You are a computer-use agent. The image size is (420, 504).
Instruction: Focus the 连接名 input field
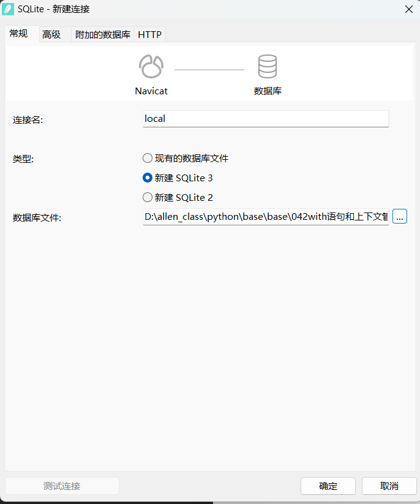(266, 119)
